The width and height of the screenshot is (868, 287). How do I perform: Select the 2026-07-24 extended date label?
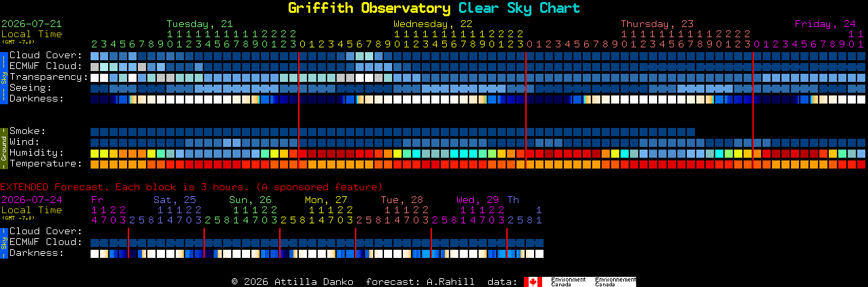pyautogui.click(x=31, y=200)
